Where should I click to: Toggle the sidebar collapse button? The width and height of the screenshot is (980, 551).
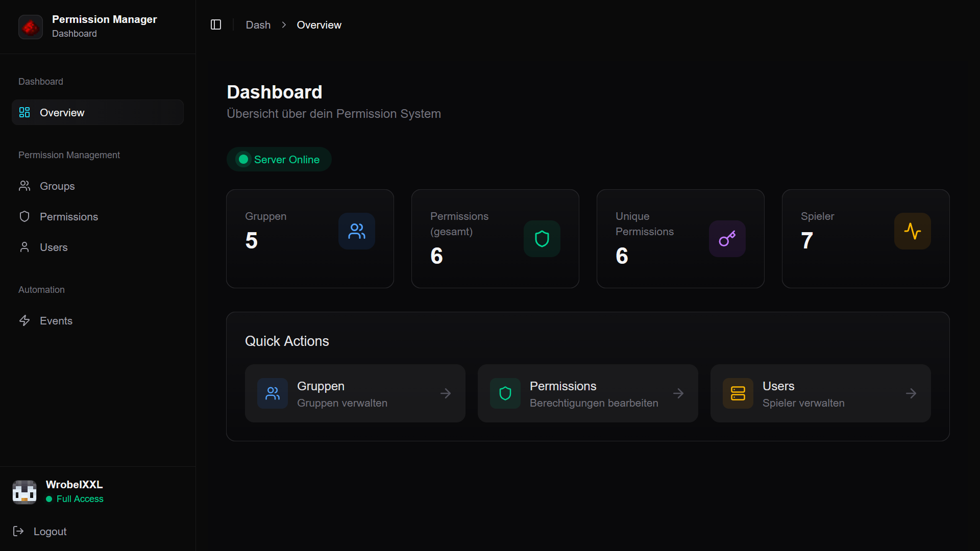tap(215, 24)
